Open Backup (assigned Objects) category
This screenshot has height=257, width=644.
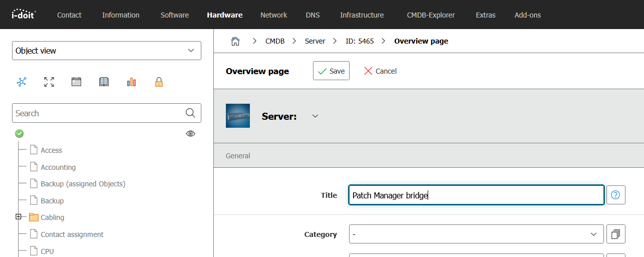pyautogui.click(x=83, y=184)
